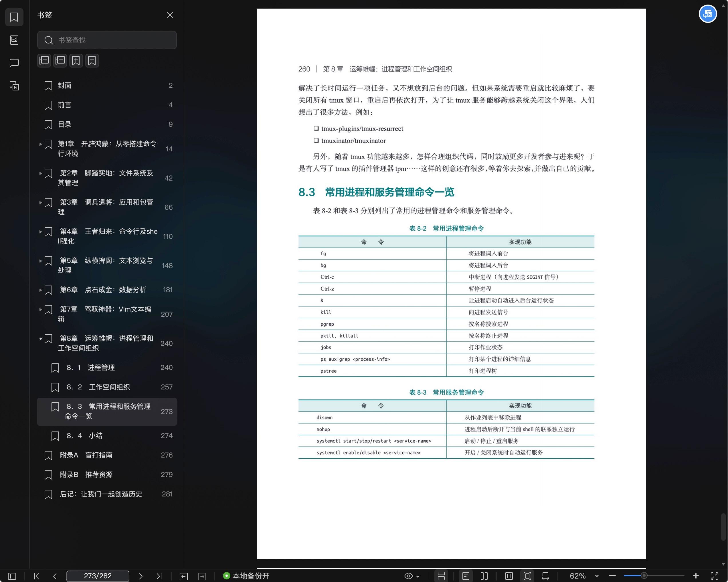Go to the next page
Image resolution: width=728 pixels, height=582 pixels.
coord(141,576)
